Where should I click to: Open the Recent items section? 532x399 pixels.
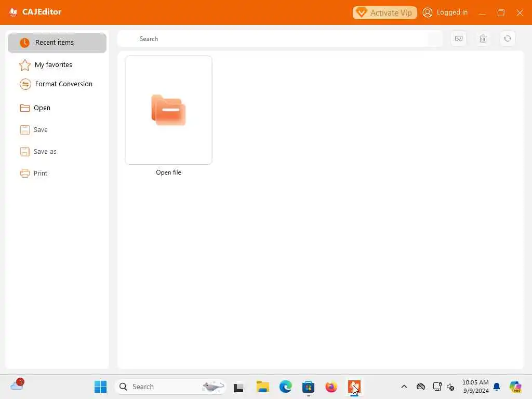click(x=57, y=43)
